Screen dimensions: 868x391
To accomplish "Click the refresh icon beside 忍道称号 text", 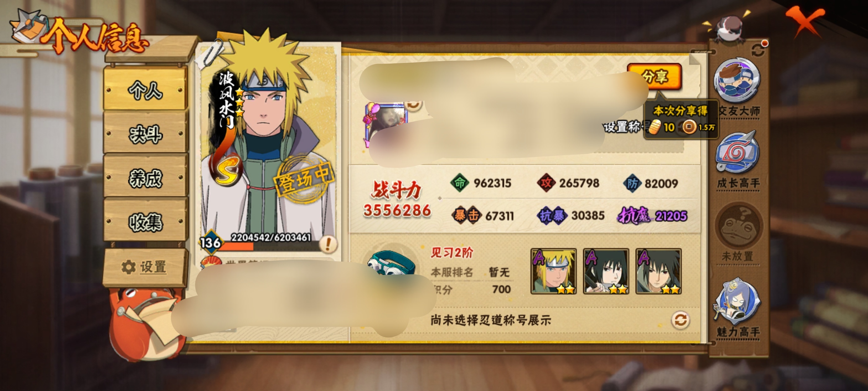I will (x=680, y=320).
